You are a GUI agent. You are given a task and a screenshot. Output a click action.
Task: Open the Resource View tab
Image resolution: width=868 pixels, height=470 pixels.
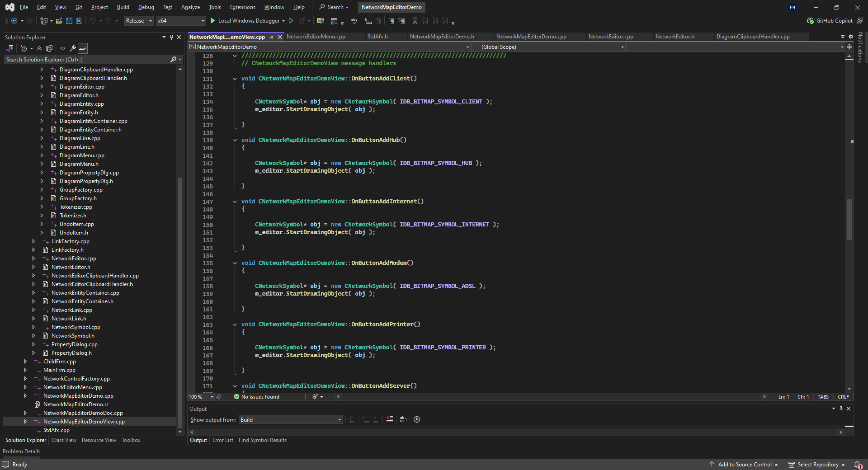(x=99, y=440)
